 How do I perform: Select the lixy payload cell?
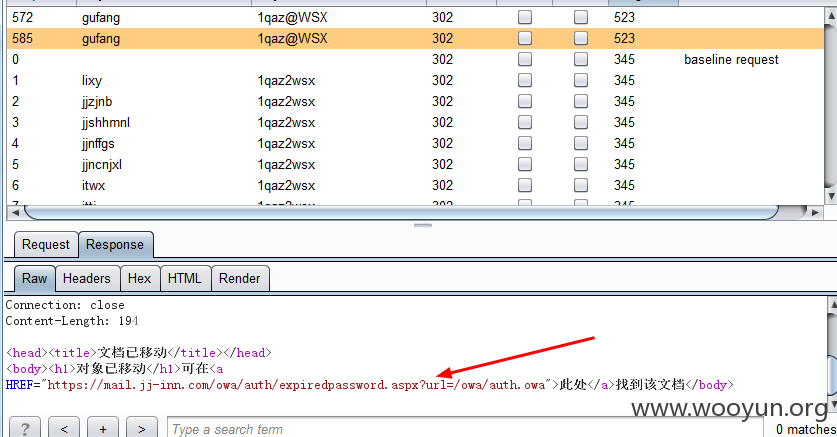(92, 81)
